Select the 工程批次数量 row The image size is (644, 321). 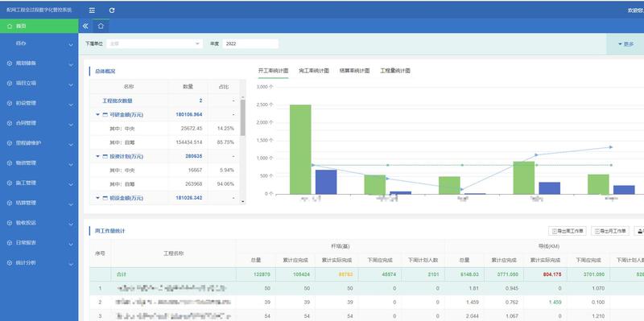click(x=164, y=101)
